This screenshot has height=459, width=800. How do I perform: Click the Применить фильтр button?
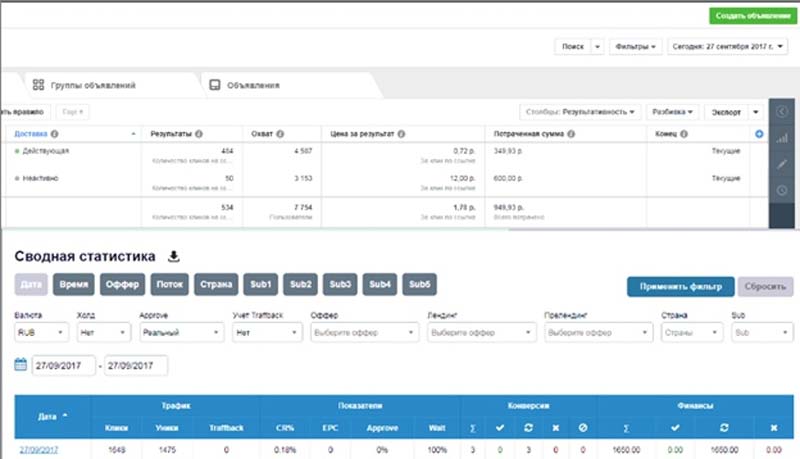pyautogui.click(x=681, y=287)
